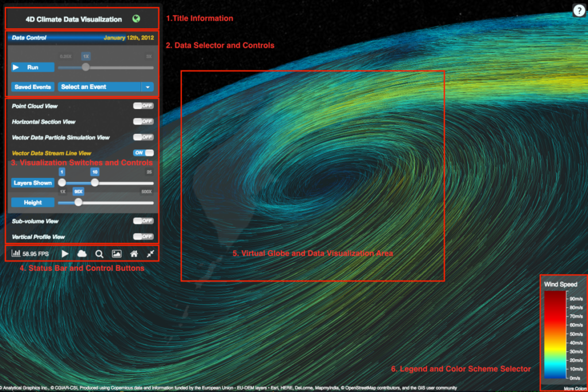This screenshot has height=392, width=588.
Task: Reset view with the home icon
Action: click(134, 253)
